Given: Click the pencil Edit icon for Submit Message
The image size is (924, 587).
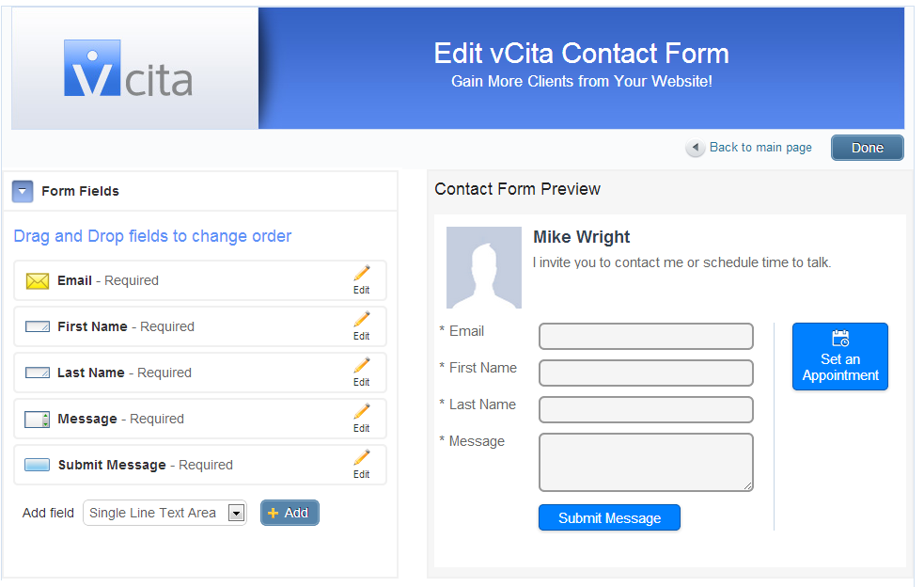Looking at the screenshot, I should click(x=362, y=464).
